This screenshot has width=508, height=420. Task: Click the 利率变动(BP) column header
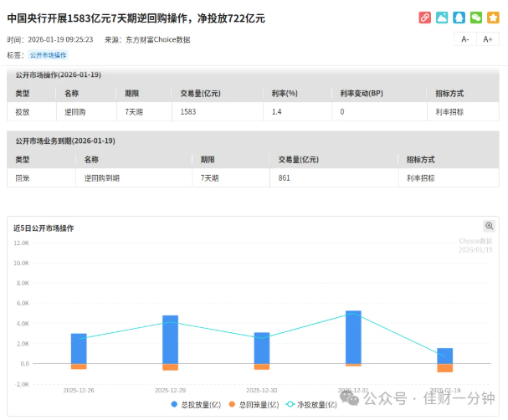pos(362,93)
